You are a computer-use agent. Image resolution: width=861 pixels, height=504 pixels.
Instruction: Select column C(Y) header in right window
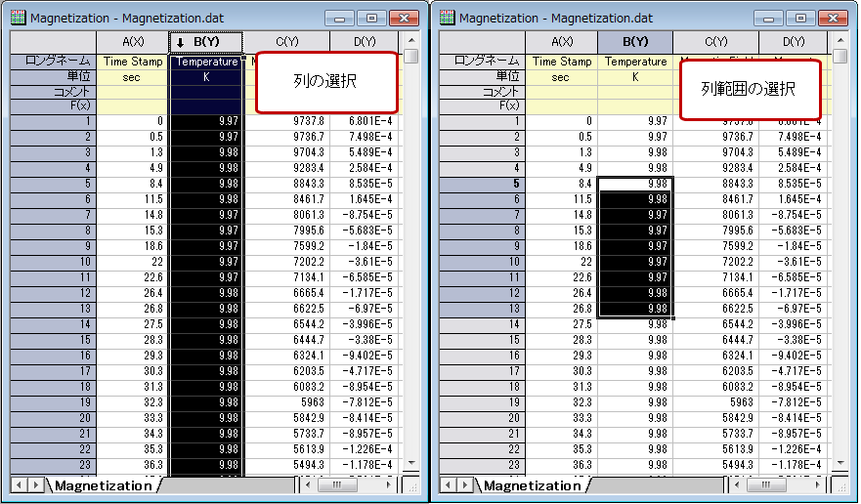tap(715, 42)
